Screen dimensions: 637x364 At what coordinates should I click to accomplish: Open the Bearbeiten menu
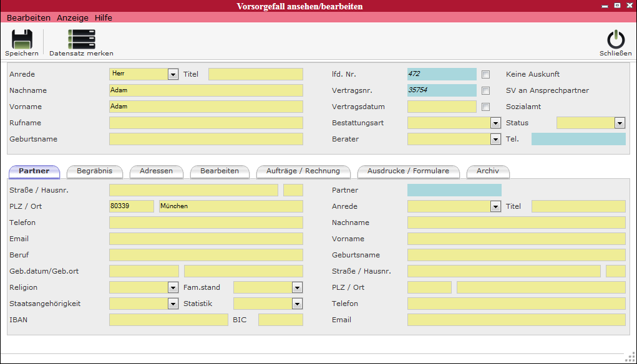[x=29, y=18]
